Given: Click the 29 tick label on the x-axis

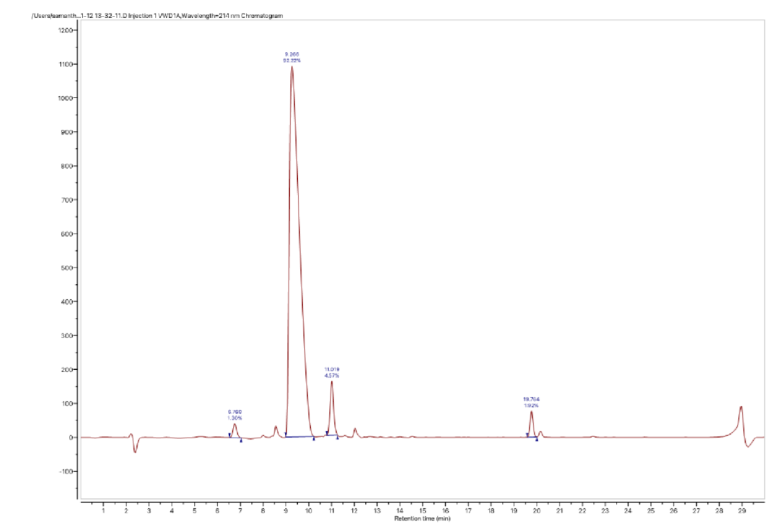Looking at the screenshot, I should coord(741,510).
